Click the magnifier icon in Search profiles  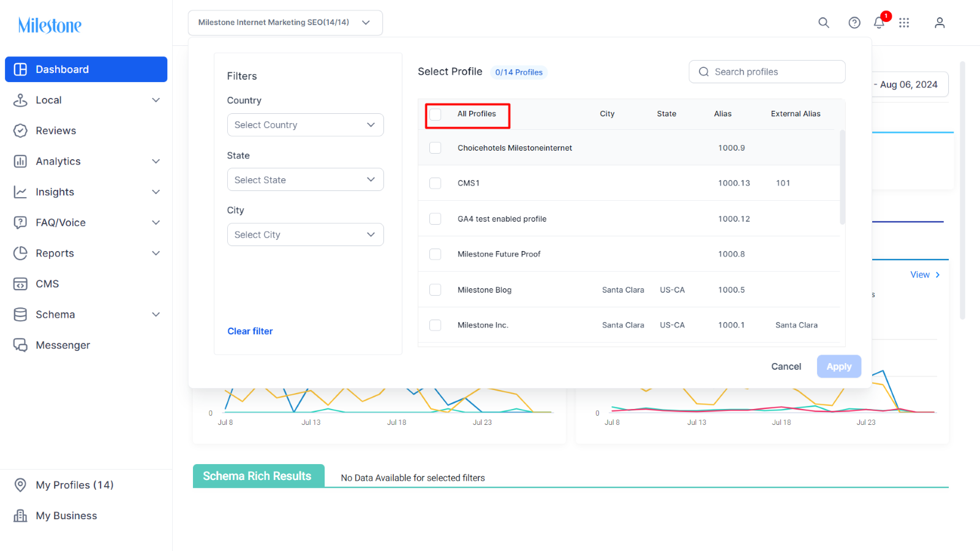(x=704, y=72)
